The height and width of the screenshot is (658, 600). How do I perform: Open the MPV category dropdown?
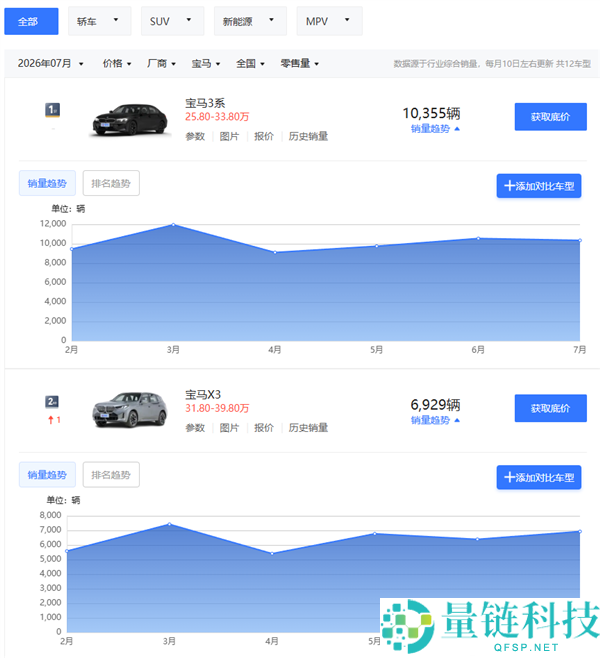tap(329, 21)
